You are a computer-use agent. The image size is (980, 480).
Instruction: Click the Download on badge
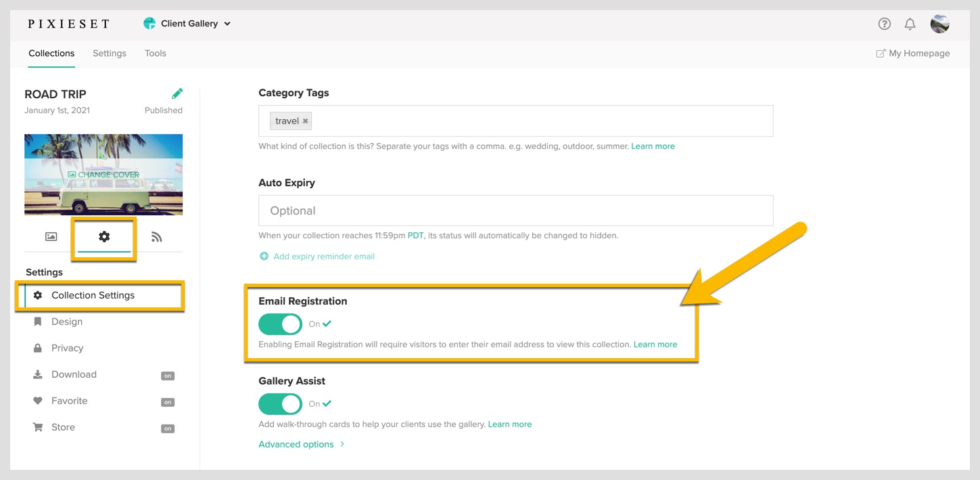click(x=168, y=376)
